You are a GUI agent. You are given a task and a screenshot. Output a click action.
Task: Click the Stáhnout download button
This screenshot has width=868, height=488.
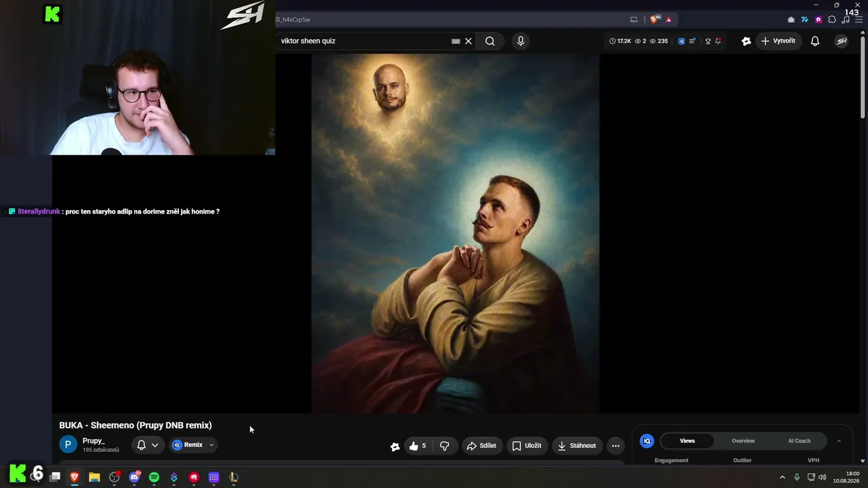[576, 445]
